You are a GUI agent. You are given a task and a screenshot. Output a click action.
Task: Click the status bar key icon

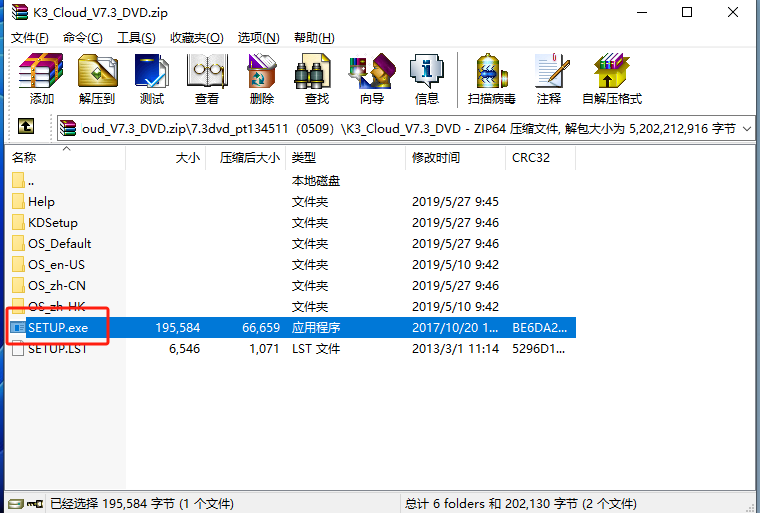[x=34, y=504]
